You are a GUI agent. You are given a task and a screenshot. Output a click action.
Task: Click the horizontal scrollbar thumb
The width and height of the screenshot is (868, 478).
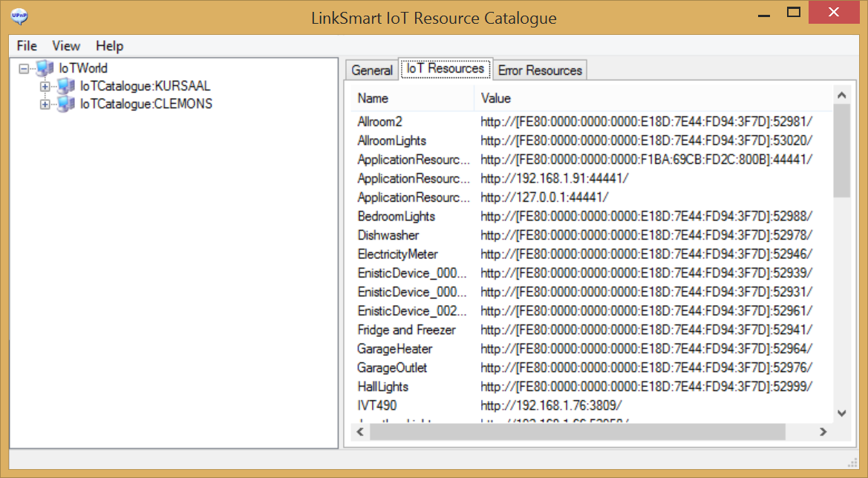click(578, 431)
